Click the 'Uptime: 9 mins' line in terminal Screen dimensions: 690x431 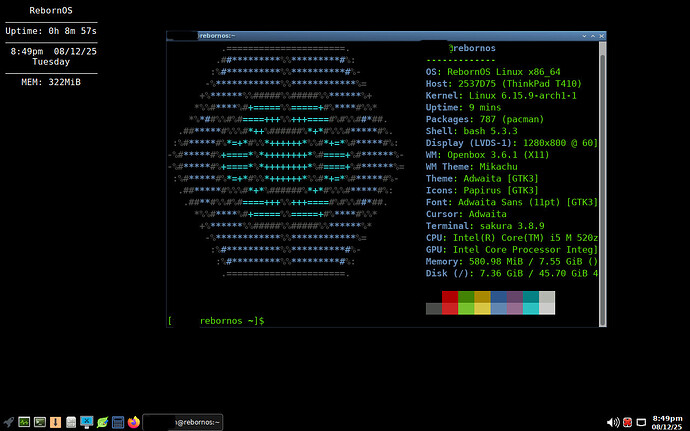coord(463,107)
